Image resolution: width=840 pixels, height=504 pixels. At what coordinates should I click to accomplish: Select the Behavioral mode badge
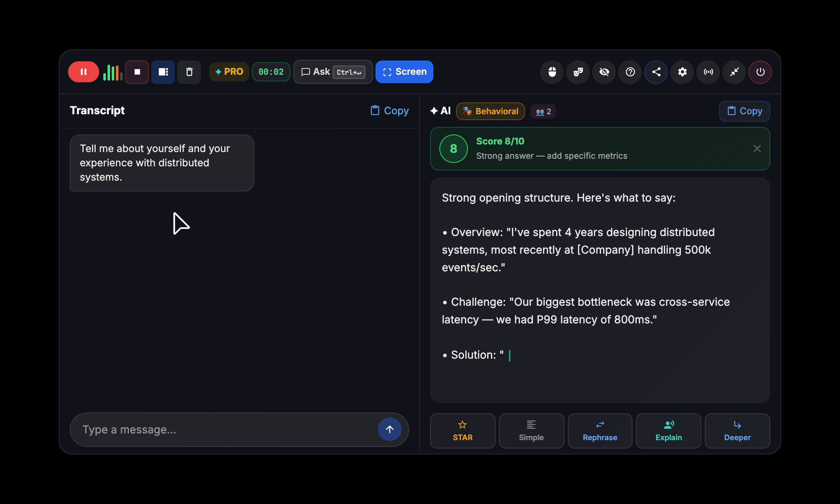point(491,111)
